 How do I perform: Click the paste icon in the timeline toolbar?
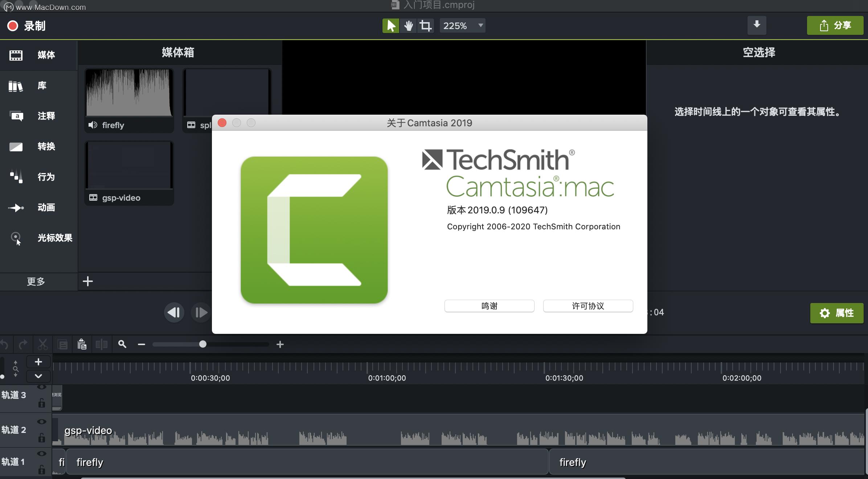point(82,345)
